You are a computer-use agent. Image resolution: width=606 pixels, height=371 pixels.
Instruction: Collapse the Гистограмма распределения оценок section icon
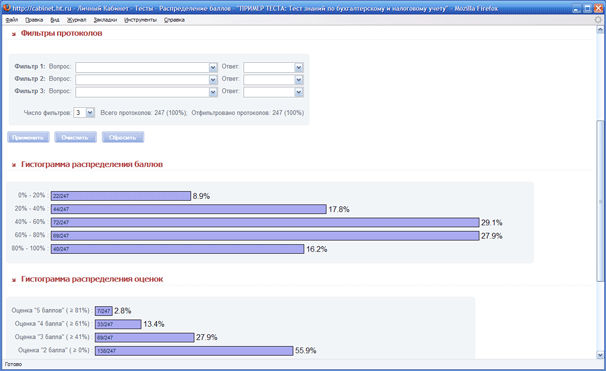pos(14,280)
